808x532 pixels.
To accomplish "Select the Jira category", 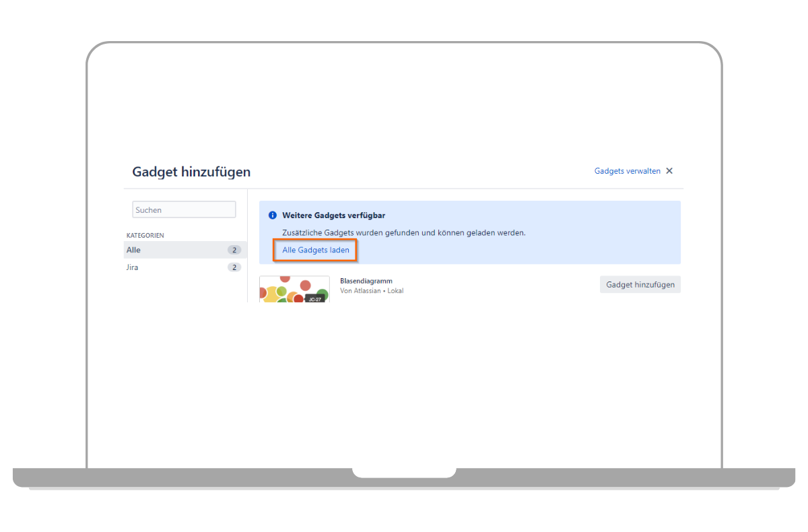I will coord(133,267).
